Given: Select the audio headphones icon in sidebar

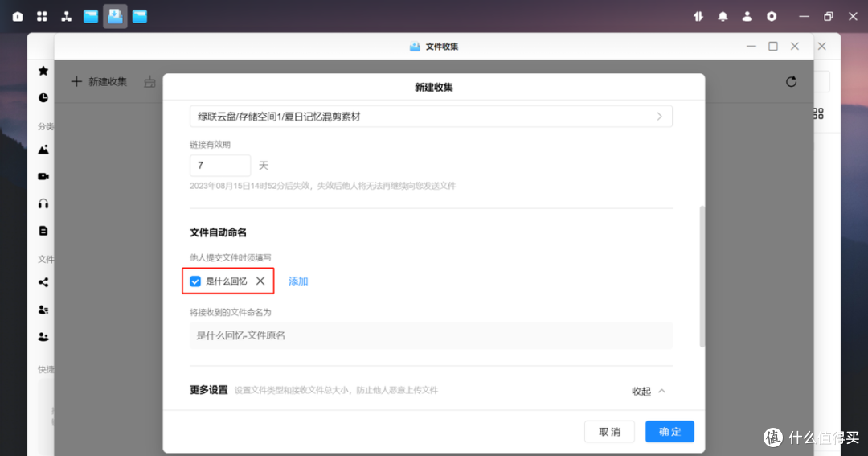Looking at the screenshot, I should [43, 204].
